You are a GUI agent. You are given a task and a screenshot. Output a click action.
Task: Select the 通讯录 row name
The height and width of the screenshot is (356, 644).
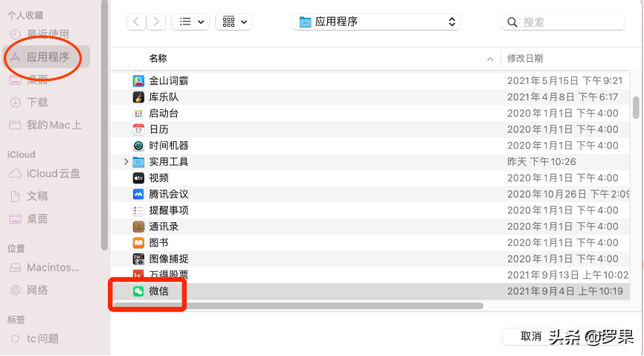click(164, 227)
